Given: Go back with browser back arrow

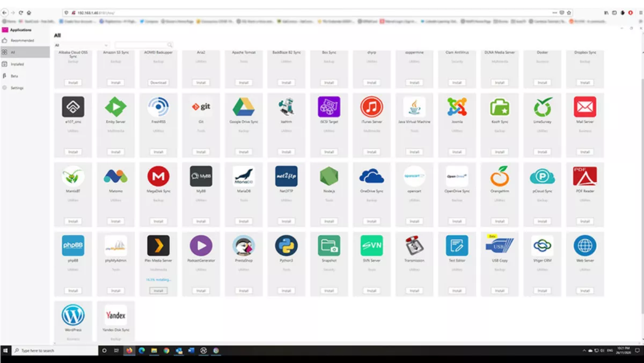Looking at the screenshot, I should click(x=5, y=12).
